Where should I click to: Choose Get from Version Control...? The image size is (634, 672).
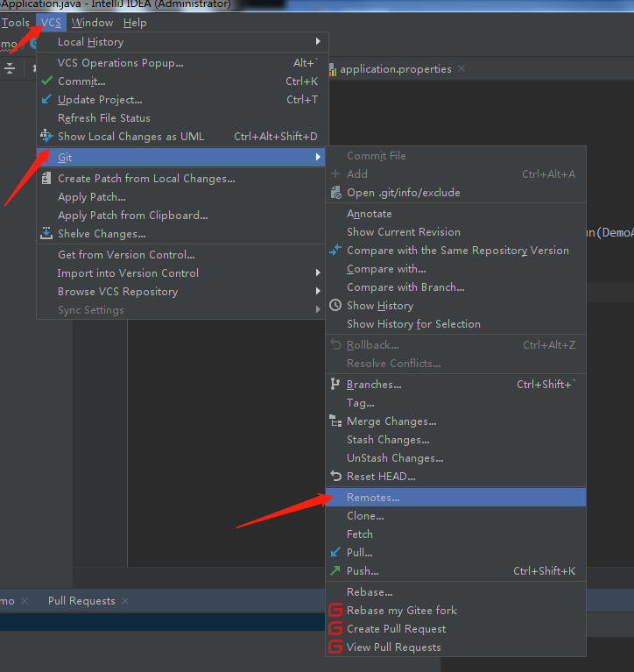[180, 255]
